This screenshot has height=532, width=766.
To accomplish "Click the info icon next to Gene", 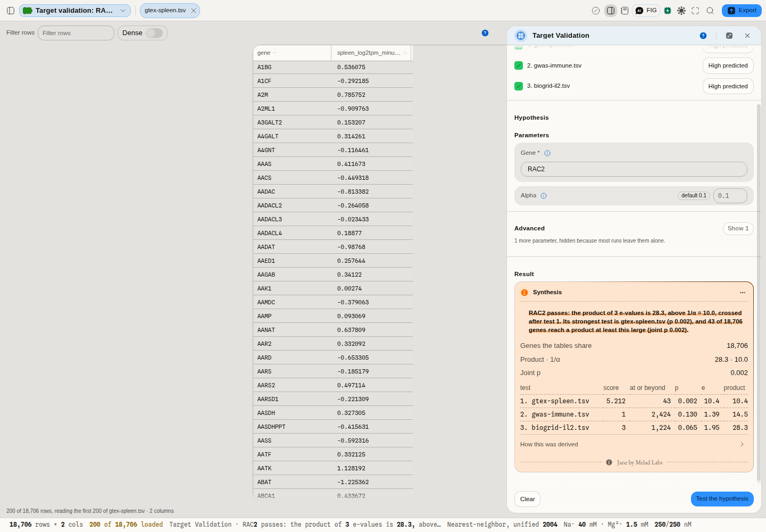I will 547,153.
